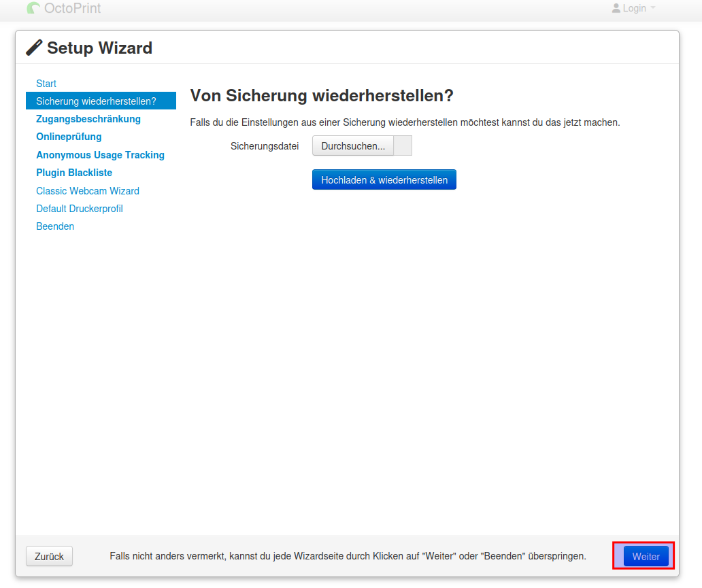Click the user silhouette icon beside Login

coord(616,8)
